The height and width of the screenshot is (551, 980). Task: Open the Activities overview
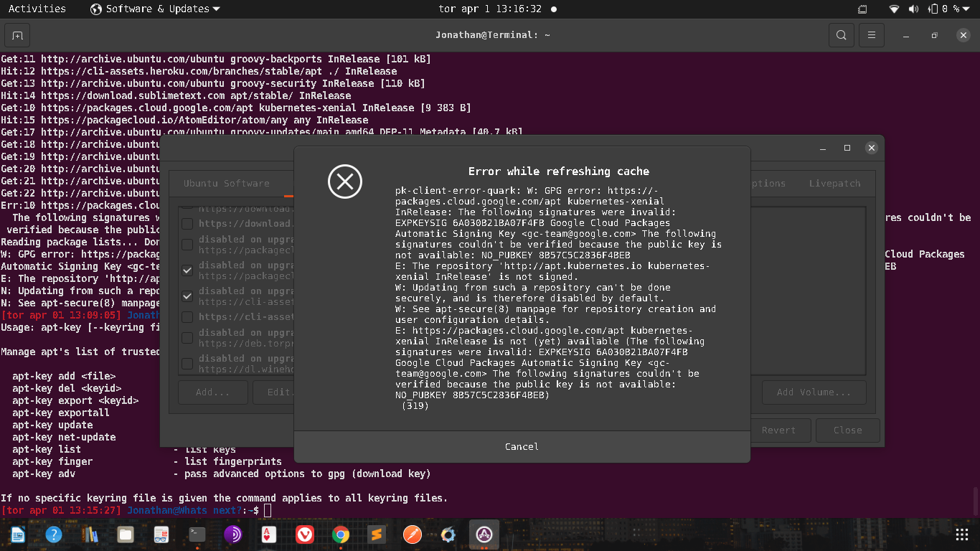37,9
